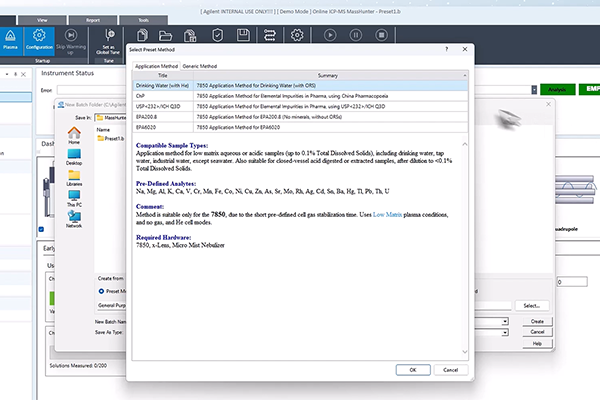Screen dimensions: 600x400
Task: Click the down arrow of the description scrollbar
Action: tap(465, 352)
